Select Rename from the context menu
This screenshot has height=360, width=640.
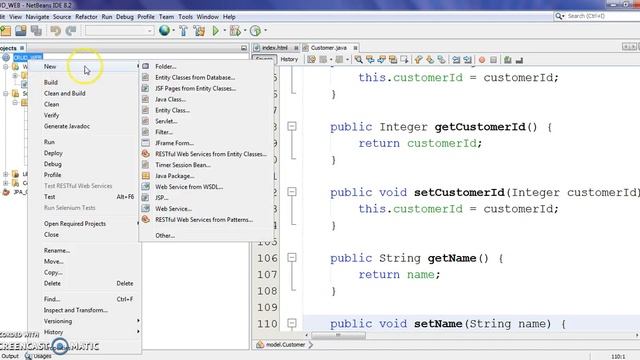click(x=57, y=251)
